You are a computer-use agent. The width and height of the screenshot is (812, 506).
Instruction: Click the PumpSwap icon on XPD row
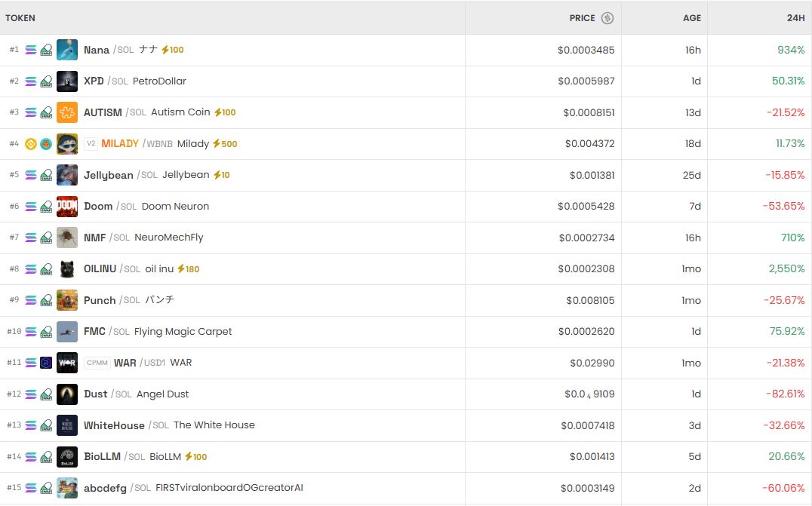tap(46, 81)
